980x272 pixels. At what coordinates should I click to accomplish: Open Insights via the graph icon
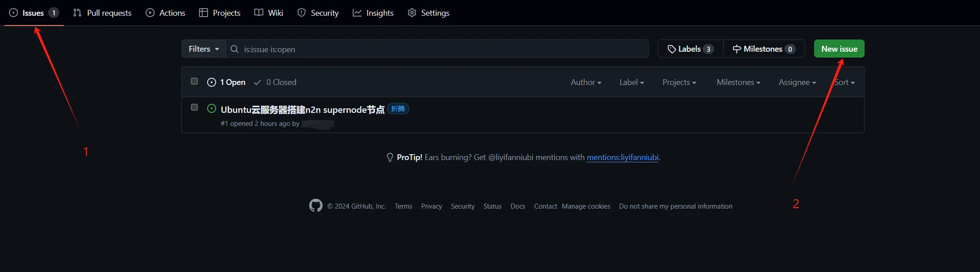point(357,13)
